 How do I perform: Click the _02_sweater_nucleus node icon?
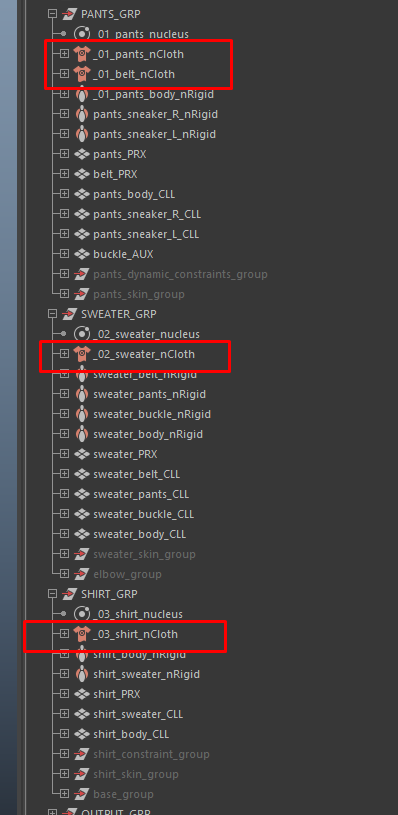82,334
